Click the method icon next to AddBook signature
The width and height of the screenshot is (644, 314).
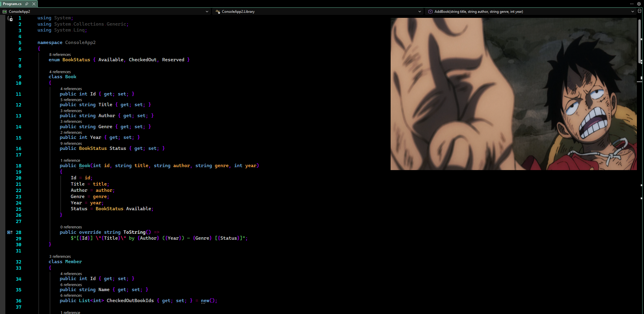click(430, 11)
